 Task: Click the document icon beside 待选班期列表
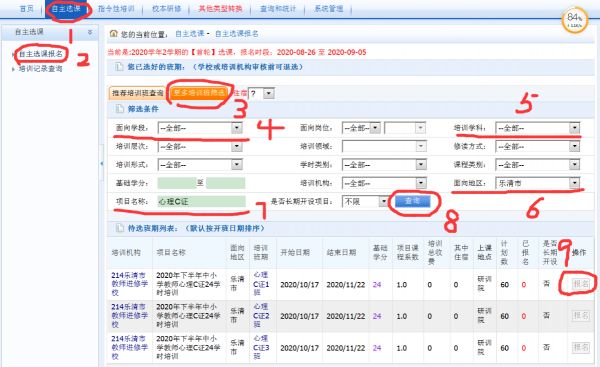click(119, 228)
